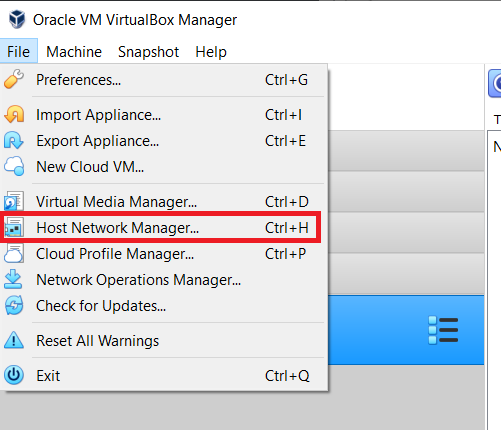Screen dimensions: 501x430
Task: Click the Exit power icon
Action: tap(14, 375)
